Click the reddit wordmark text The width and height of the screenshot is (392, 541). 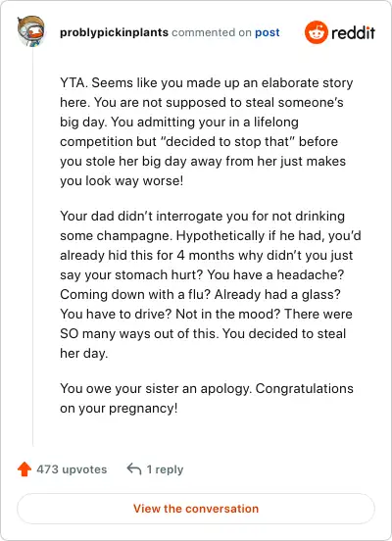(x=353, y=32)
